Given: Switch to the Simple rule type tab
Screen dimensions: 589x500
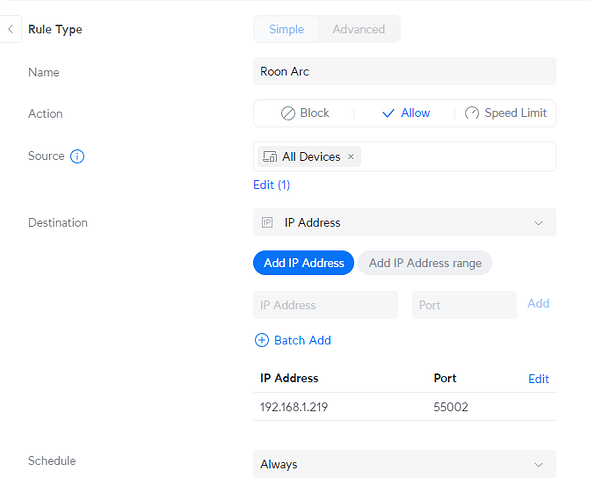Looking at the screenshot, I should coord(286,29).
